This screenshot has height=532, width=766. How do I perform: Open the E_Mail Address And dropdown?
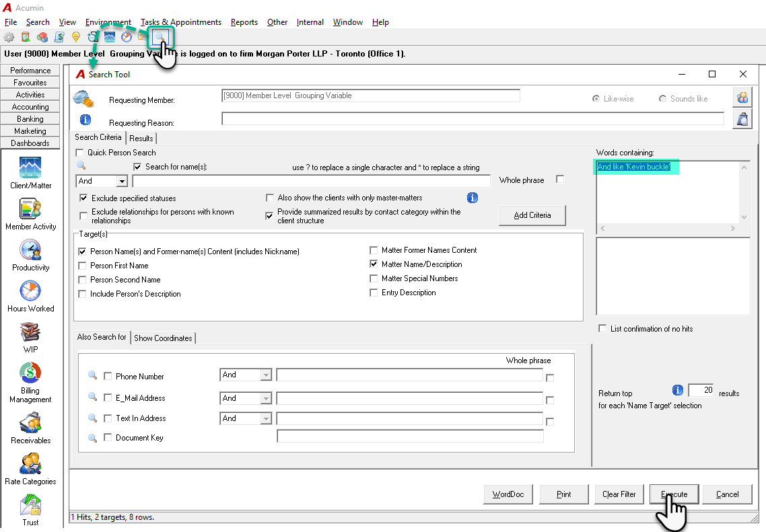(266, 398)
